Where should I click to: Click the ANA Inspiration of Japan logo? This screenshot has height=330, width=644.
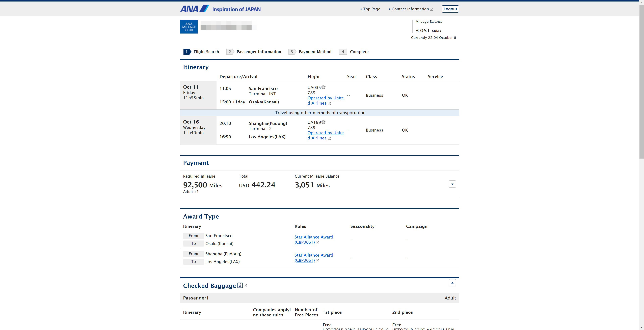tap(220, 9)
